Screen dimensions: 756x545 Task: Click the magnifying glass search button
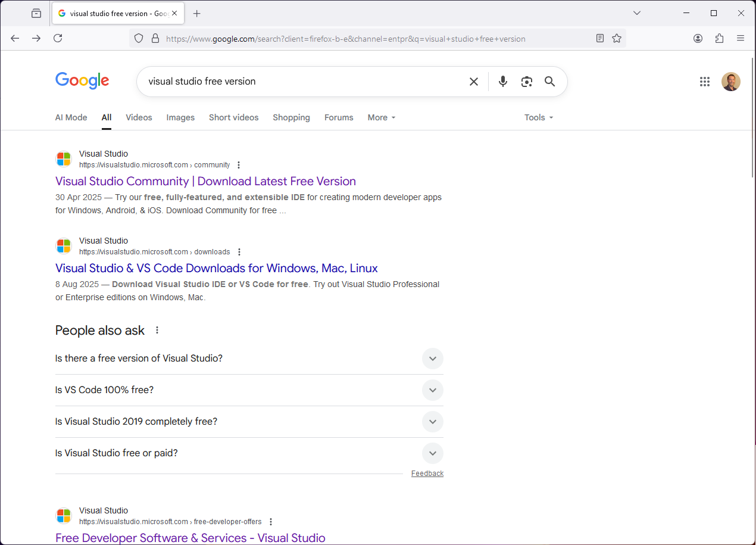550,82
